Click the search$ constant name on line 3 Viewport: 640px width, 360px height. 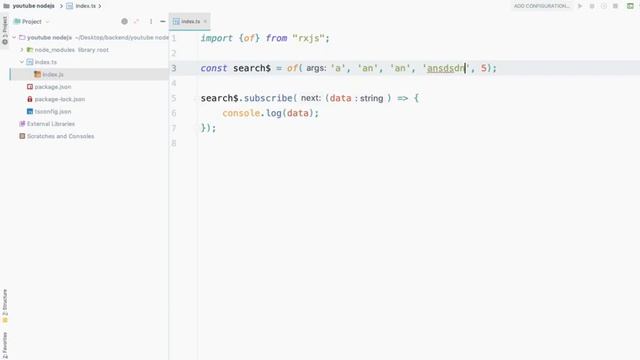point(252,68)
